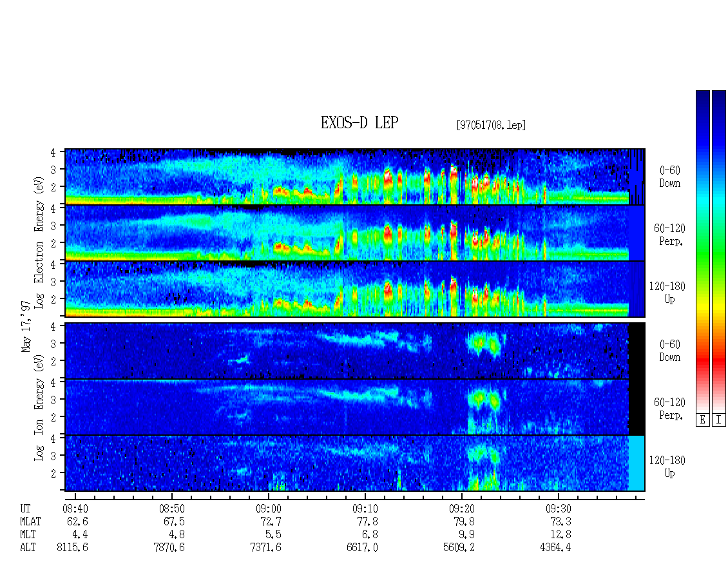Click the MLT value 4.8
Screen dimensions: 728x564
point(177,535)
